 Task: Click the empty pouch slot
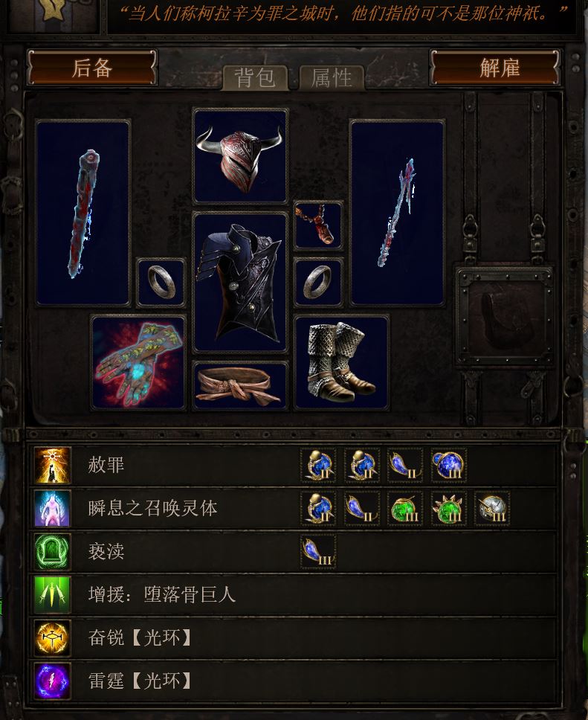pyautogui.click(x=505, y=317)
